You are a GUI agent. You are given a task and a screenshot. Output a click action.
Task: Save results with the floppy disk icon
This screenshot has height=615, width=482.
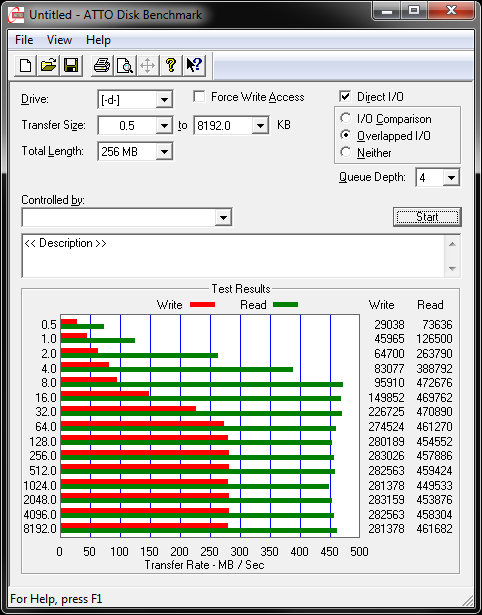71,65
